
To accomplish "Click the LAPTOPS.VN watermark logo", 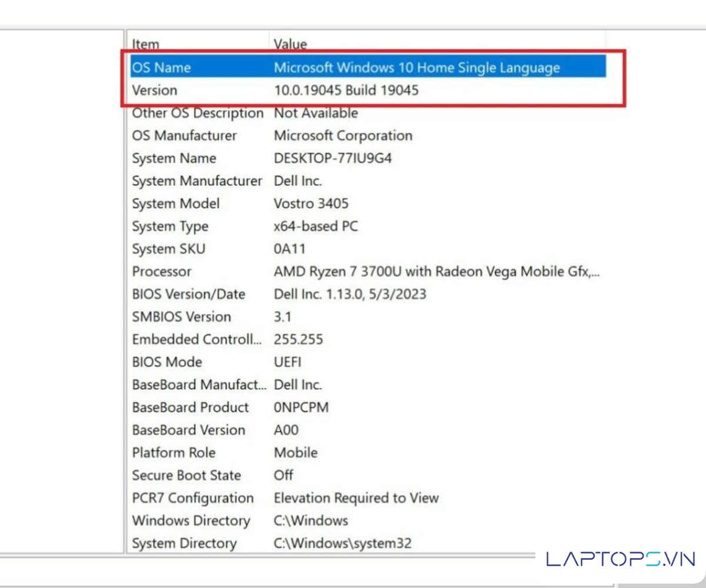I will coord(621,559).
